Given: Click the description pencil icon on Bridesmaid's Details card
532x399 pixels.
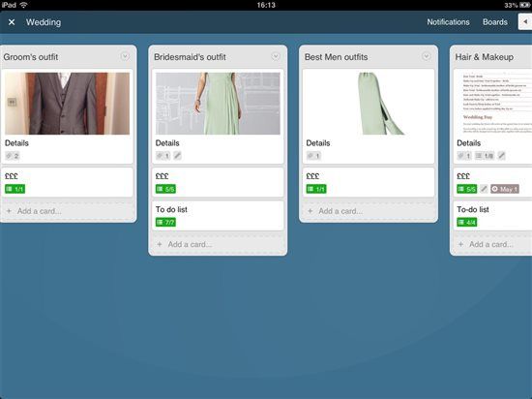Looking at the screenshot, I should click(177, 156).
